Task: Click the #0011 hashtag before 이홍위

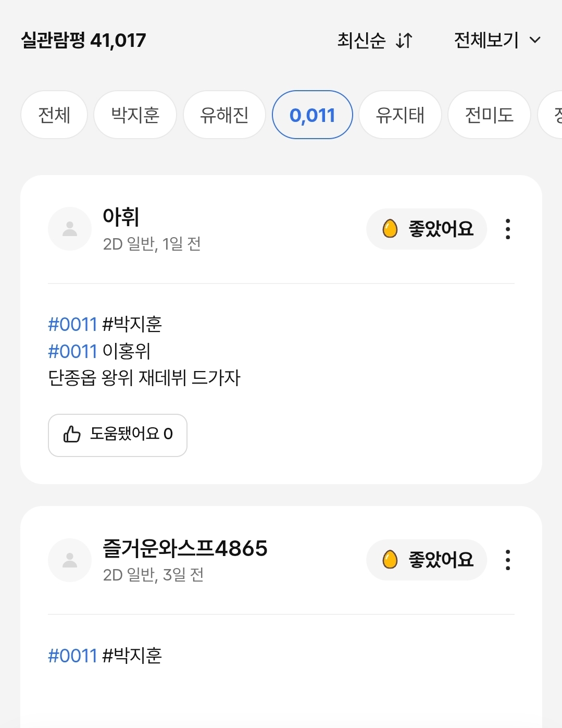Action: [72, 352]
